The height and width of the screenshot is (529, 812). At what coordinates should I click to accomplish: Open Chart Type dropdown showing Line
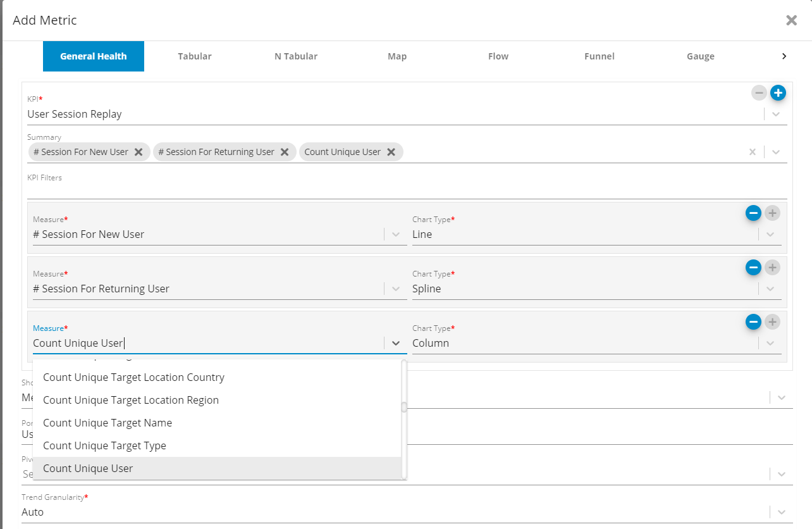tap(770, 234)
